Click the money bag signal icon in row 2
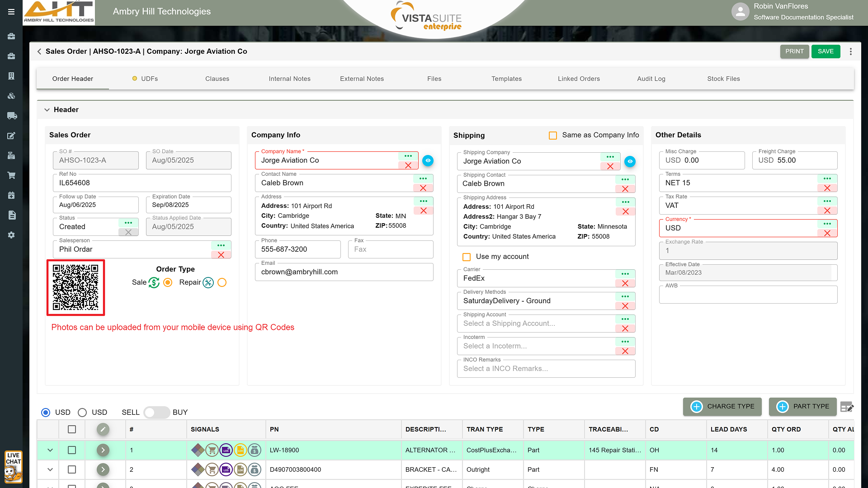868x488 pixels. pyautogui.click(x=255, y=469)
